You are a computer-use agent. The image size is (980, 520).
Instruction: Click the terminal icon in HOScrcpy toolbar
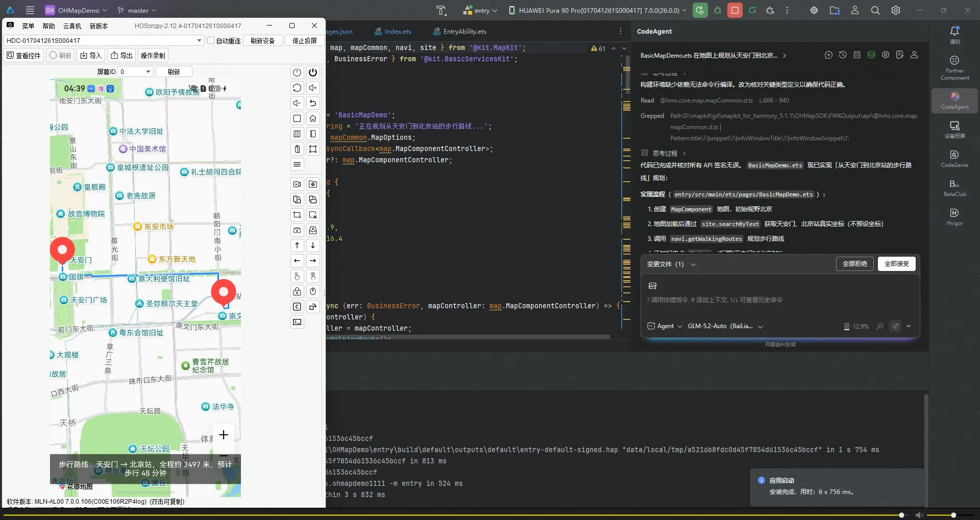297,322
